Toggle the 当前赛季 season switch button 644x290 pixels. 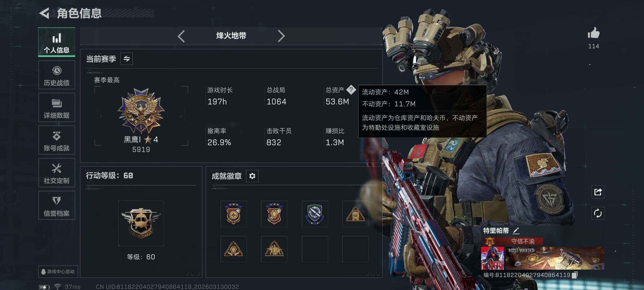pyautogui.click(x=127, y=59)
